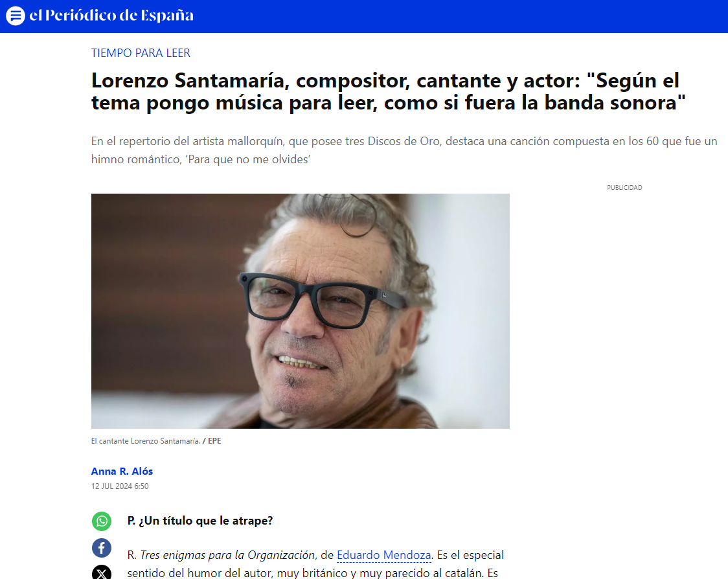This screenshot has width=728, height=579.
Task: Open the TIEMPO PARA LEER section
Action: 141,53
